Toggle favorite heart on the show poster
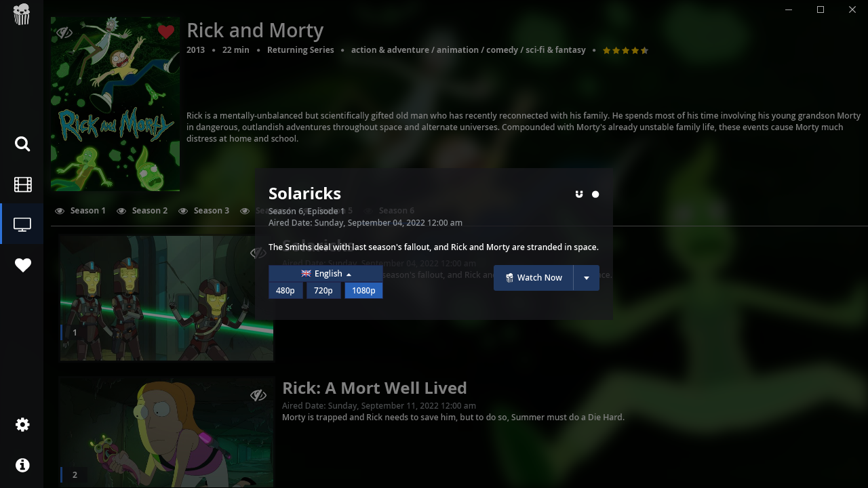The width and height of the screenshot is (868, 488). 166,32
